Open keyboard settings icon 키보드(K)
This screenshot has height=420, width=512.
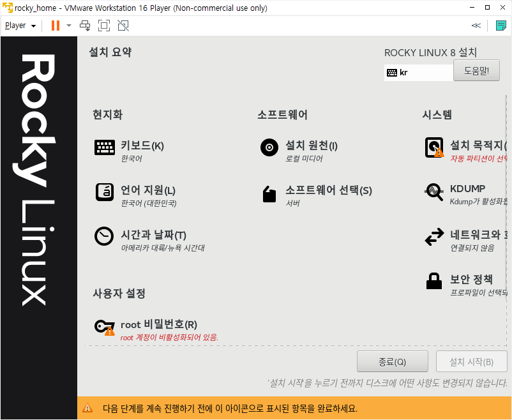(105, 147)
